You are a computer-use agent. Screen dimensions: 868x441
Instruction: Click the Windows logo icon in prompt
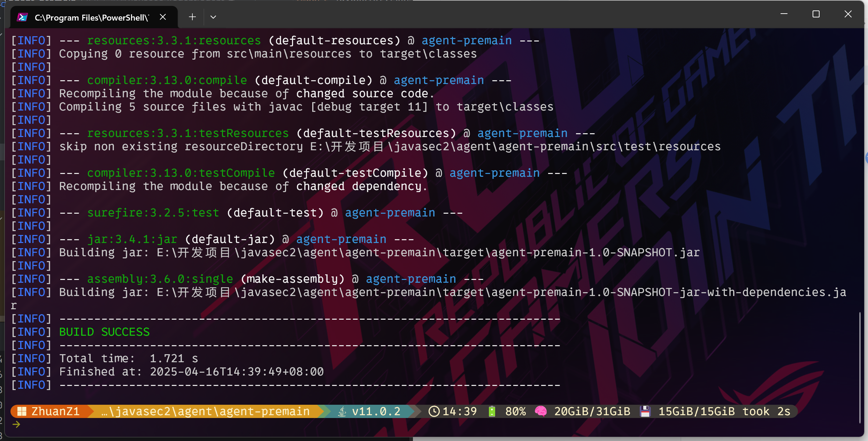[x=22, y=411]
